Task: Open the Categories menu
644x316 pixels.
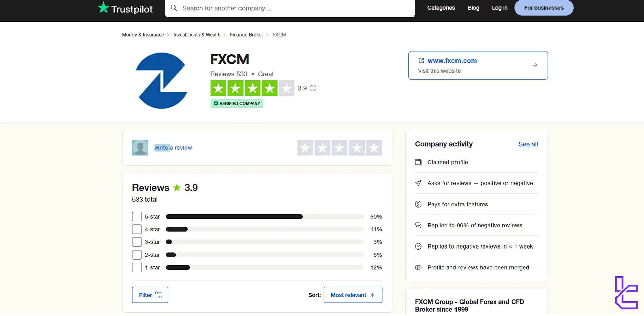Action: [441, 8]
